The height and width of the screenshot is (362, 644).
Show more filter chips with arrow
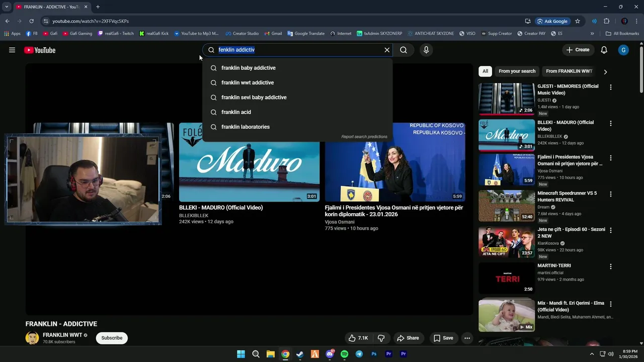[x=605, y=72]
